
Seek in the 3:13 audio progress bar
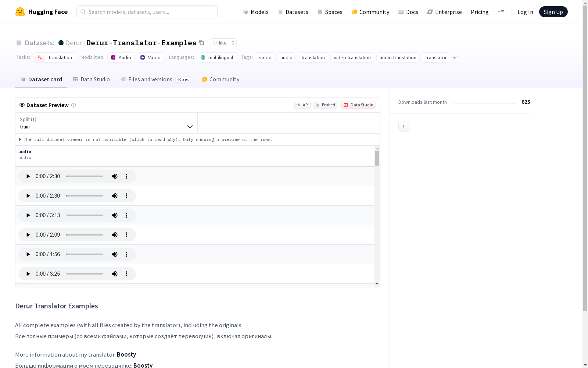[85, 215]
